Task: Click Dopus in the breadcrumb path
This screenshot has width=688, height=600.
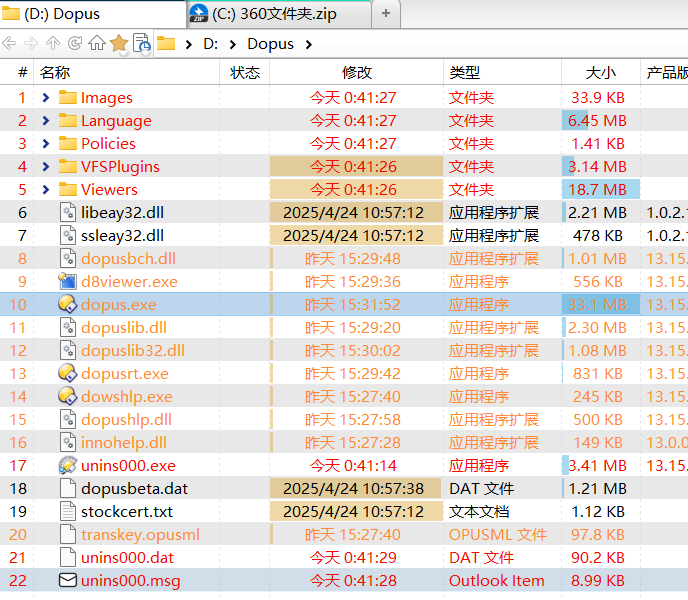Action: pos(270,44)
